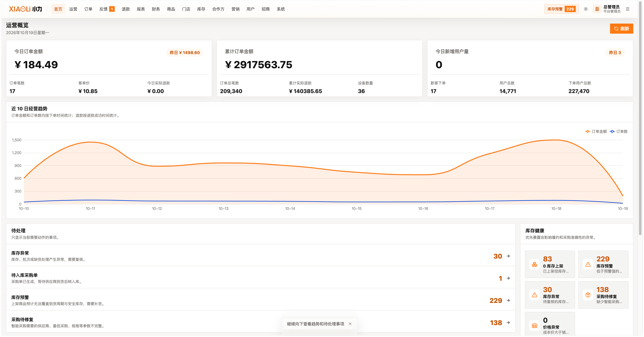Open the 用户 menu

(x=250, y=9)
